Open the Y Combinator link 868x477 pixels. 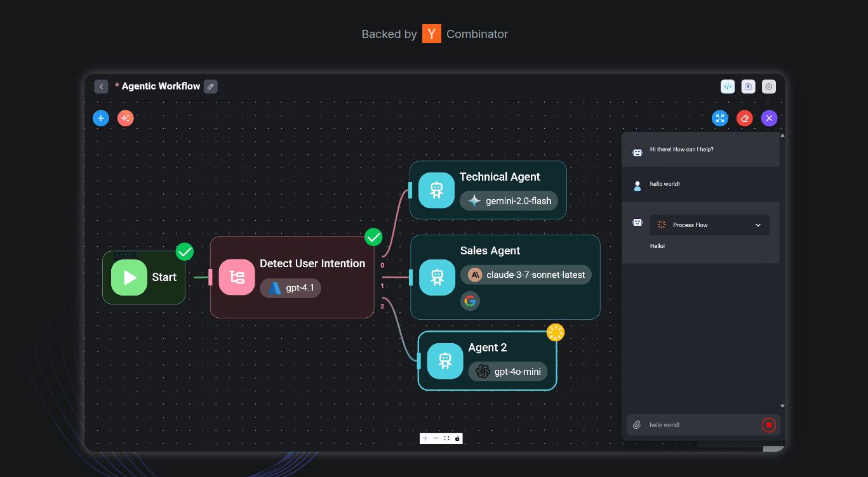(432, 34)
